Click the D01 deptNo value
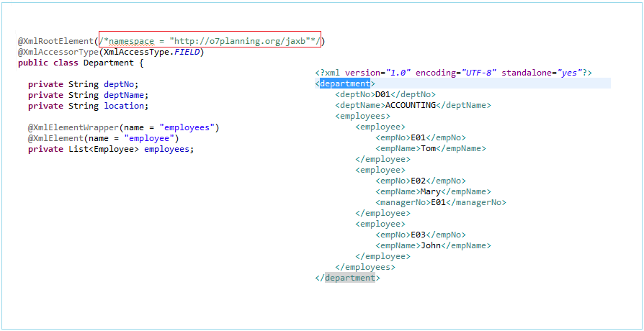Viewport: 644px width, 331px height. pos(383,94)
